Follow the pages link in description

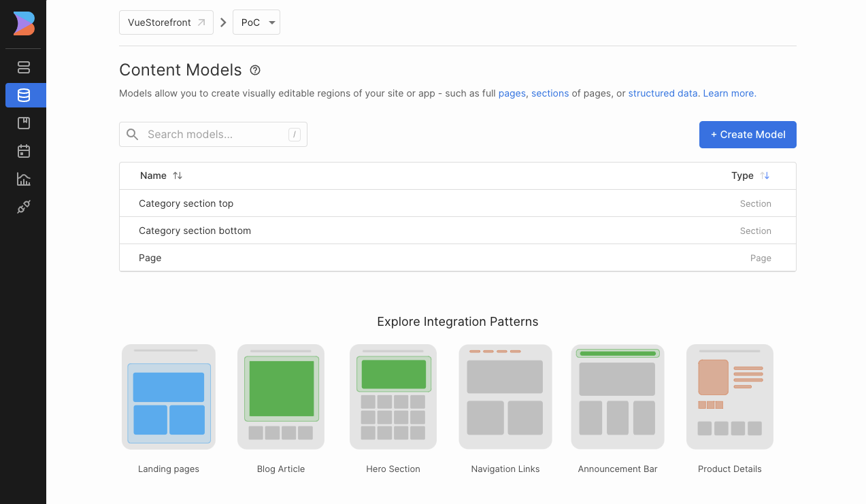coord(512,93)
